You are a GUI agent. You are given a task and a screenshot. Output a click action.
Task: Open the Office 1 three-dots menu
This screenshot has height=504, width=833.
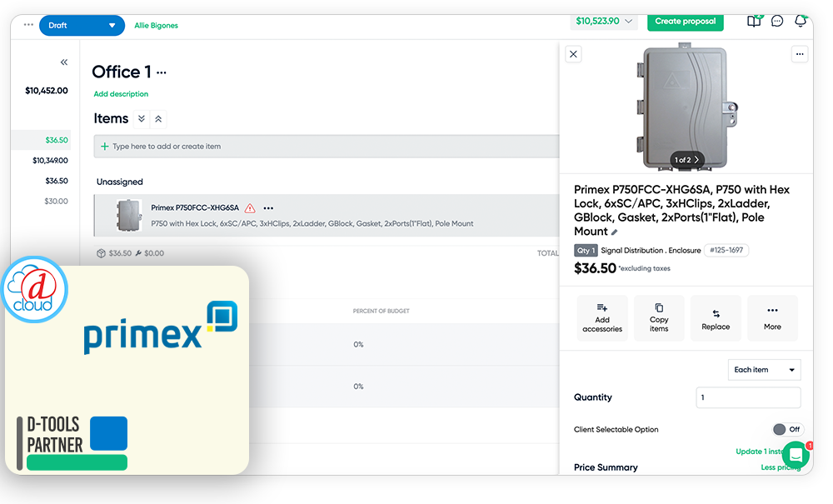point(162,72)
